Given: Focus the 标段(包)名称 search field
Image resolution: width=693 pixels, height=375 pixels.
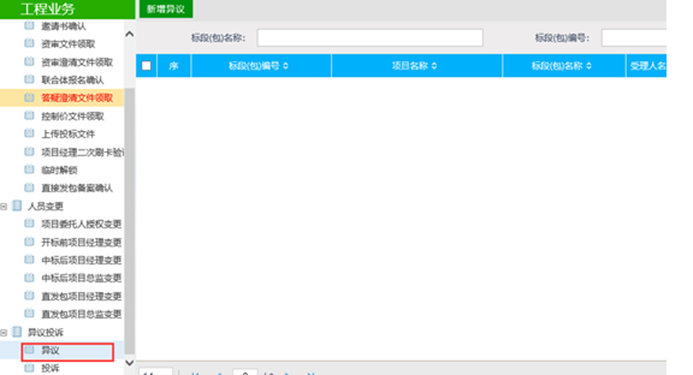Looking at the screenshot, I should pos(370,38).
